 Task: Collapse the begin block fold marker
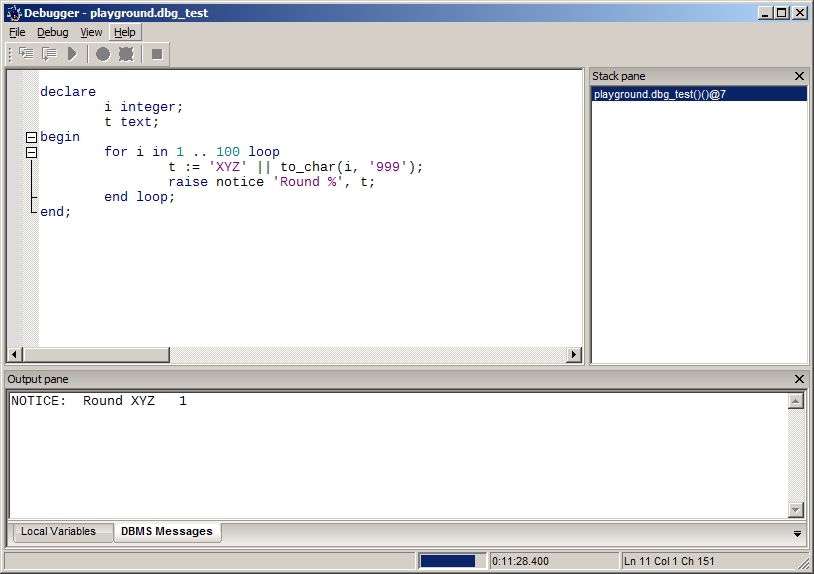(31, 137)
